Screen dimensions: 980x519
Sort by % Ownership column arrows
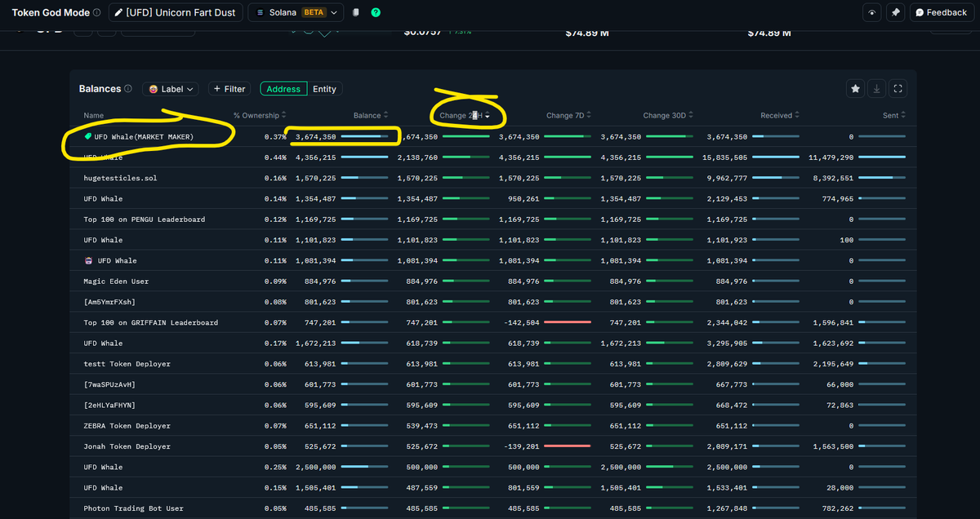point(284,116)
